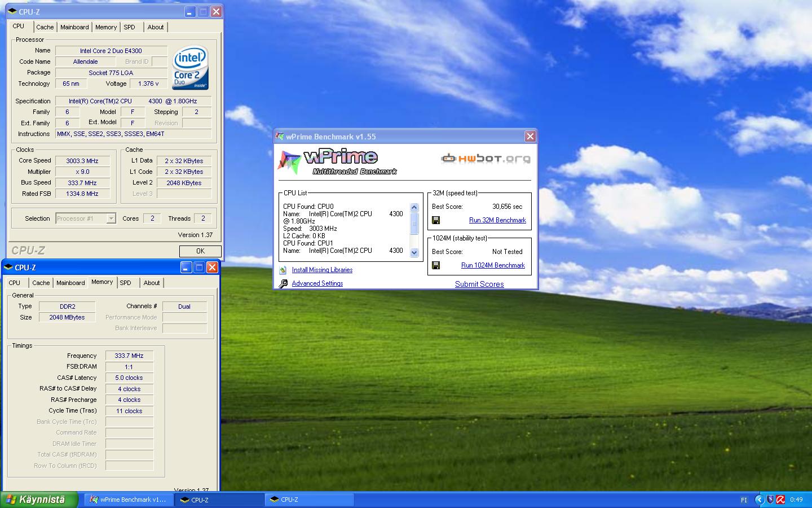Click the top CPU-Z window title icon
This screenshot has height=508, width=812.
coord(12,11)
